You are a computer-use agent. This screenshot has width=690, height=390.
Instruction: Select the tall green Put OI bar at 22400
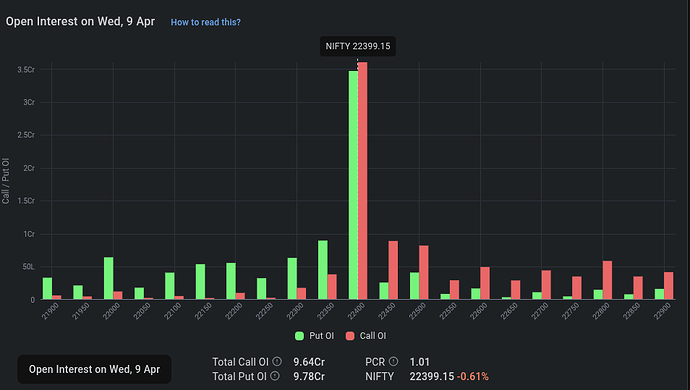point(353,185)
